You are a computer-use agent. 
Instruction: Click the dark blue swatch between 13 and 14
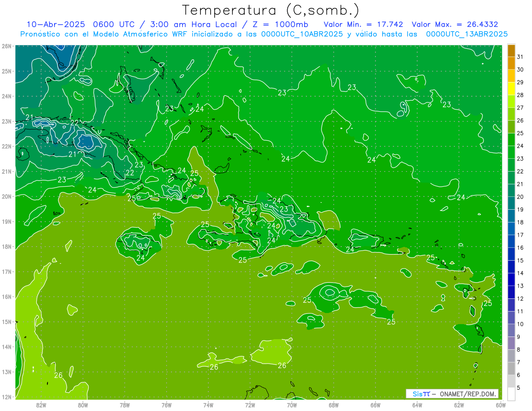(x=511, y=279)
